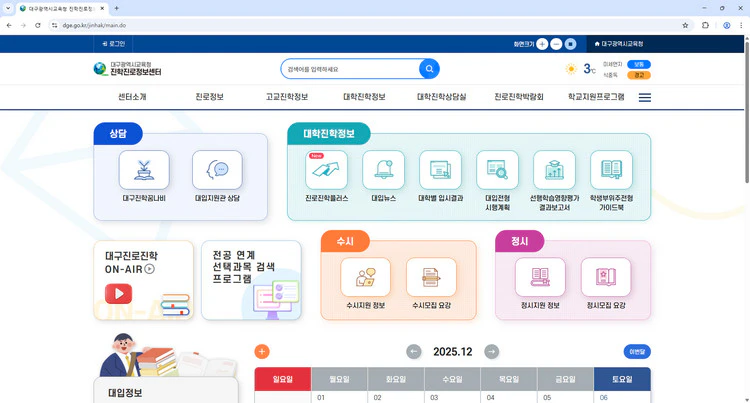The height and width of the screenshot is (403, 750).
Task: Advance to the next calendar month
Action: click(491, 351)
